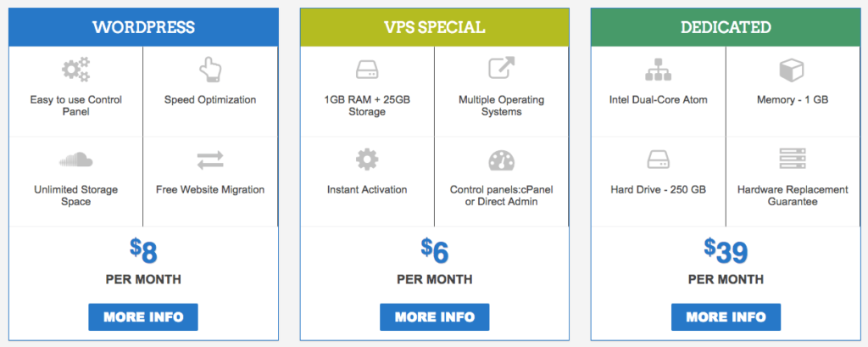Viewport: 868px width, 347px height.
Task: Click the drive icon above 1GB RAM + 25GB Storage
Action: (367, 70)
